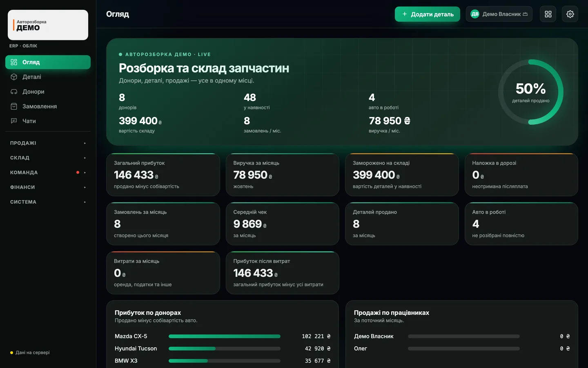Screen dimensions: 588x368
Task: Open the Деталей продано card
Action: click(402, 224)
